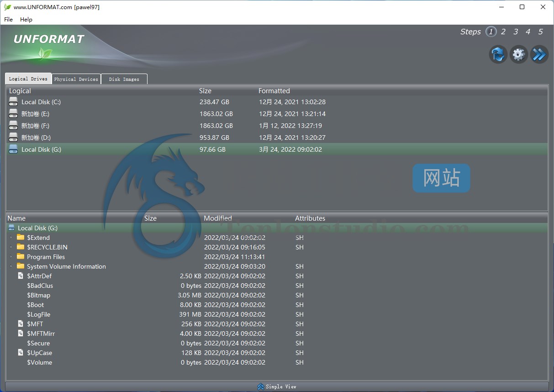
Task: Select the $BadClus file row
Action: click(277, 286)
